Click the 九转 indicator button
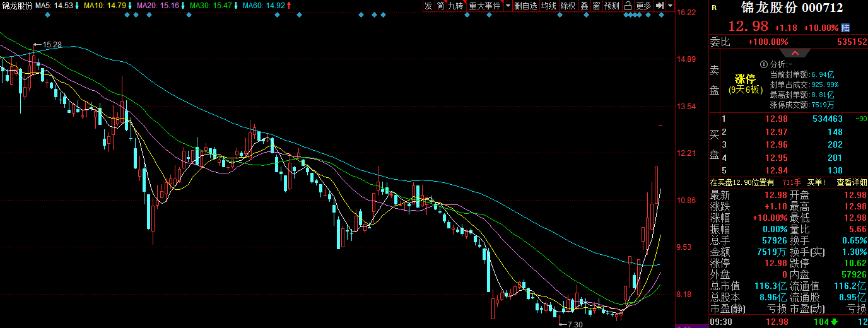 [455, 6]
